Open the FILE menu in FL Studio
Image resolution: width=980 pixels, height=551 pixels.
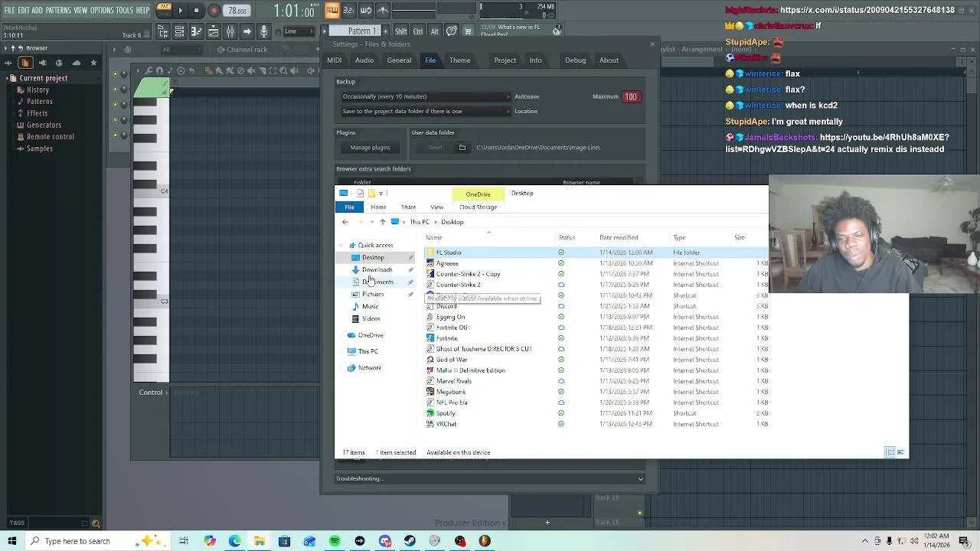point(10,11)
